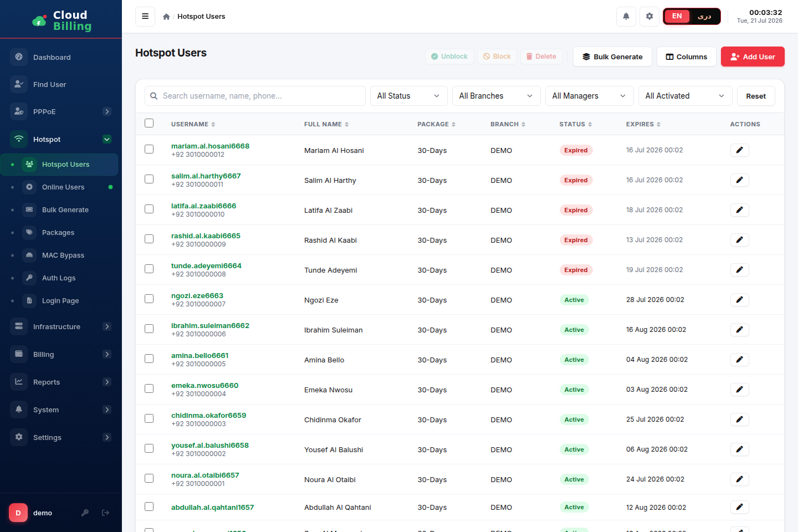
Task: Edit user ibrahim.suleiman6662 with pencil icon
Action: click(739, 330)
